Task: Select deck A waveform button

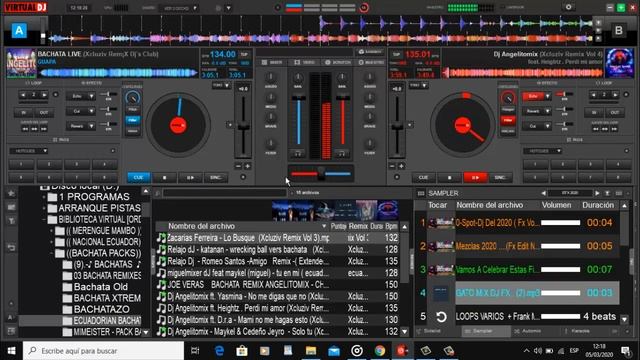Action: coord(19,31)
